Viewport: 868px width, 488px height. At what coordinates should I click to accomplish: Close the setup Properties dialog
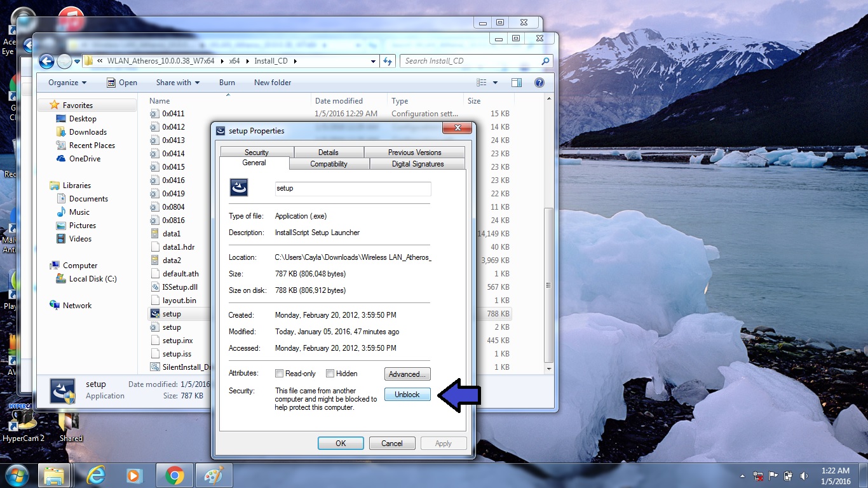[x=457, y=129]
